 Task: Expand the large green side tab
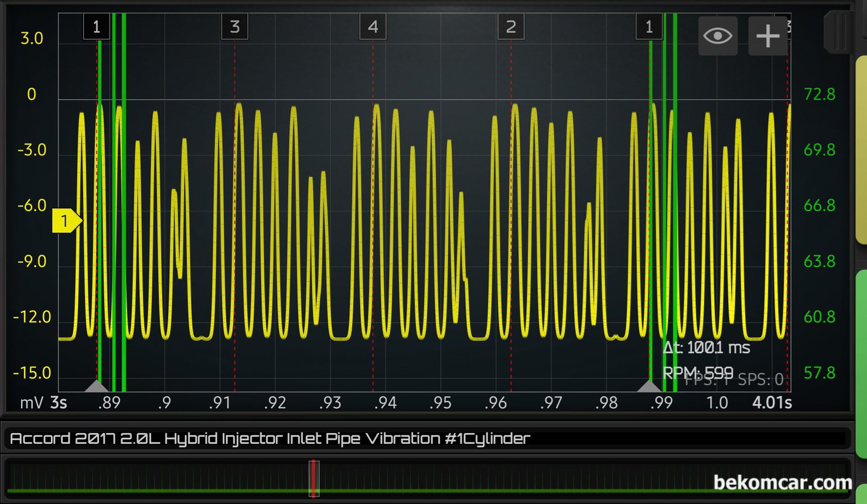point(861,363)
